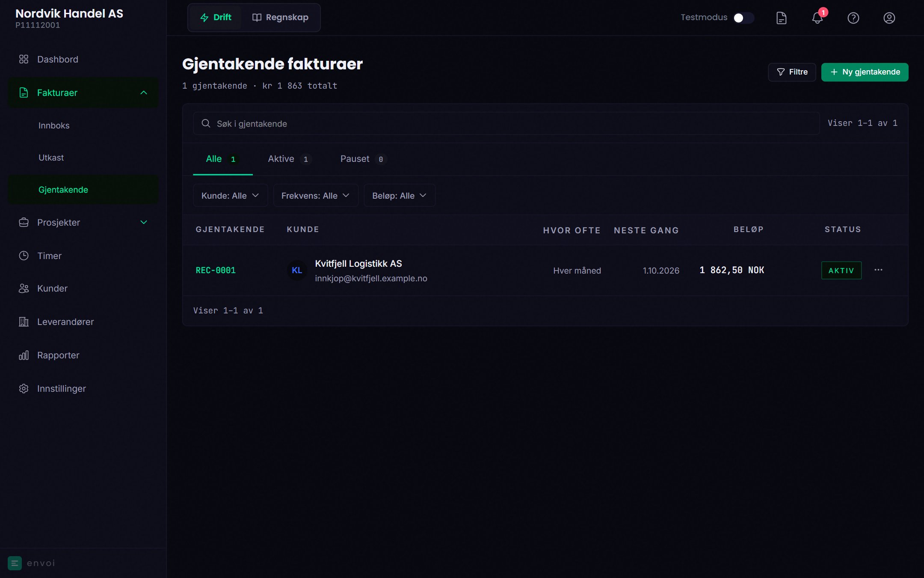Screen dimensions: 924x578
Task: Switch to the Regnskap mode tab
Action: pyautogui.click(x=280, y=17)
